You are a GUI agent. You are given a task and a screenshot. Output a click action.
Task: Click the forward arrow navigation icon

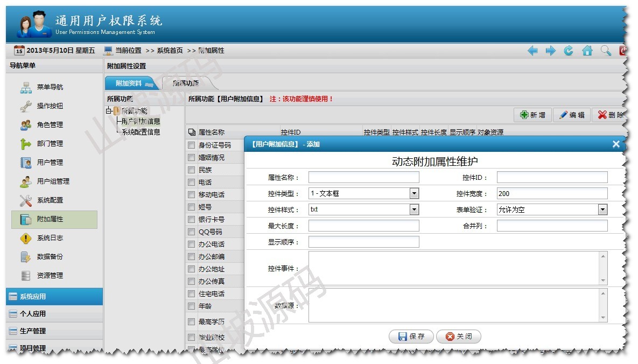(x=550, y=51)
